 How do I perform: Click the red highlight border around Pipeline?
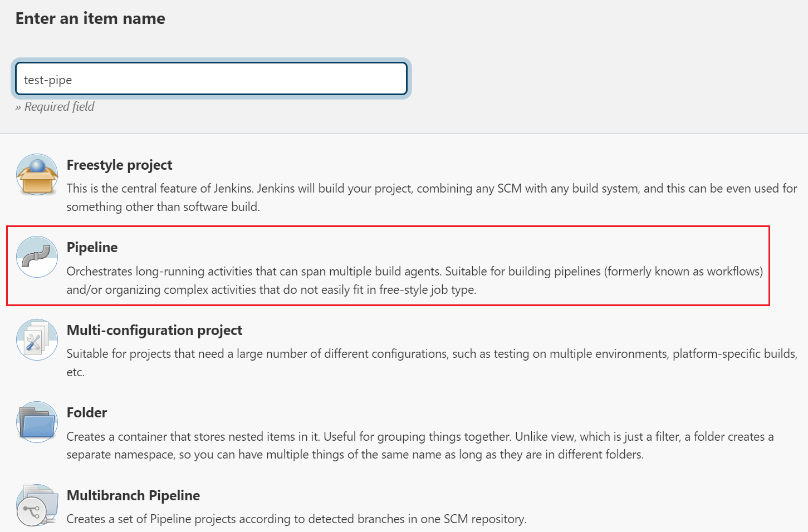tap(769, 265)
